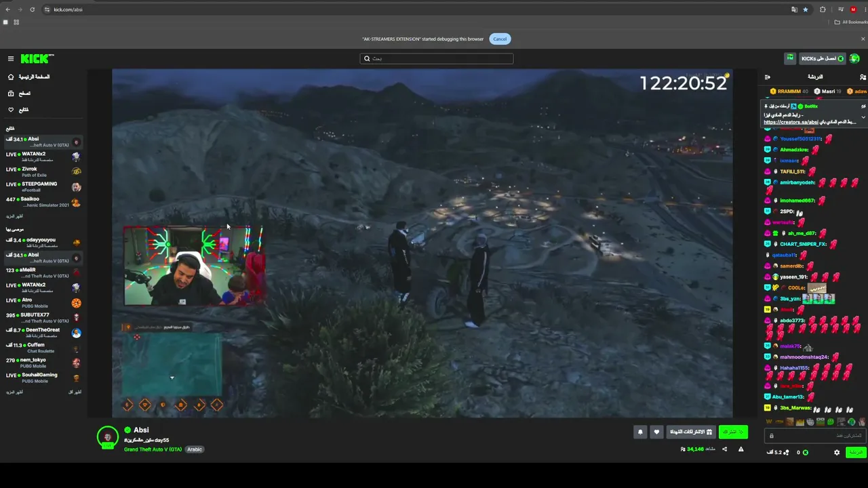The image size is (868, 488).
Task: Toggle stream notifications bell
Action: [640, 432]
